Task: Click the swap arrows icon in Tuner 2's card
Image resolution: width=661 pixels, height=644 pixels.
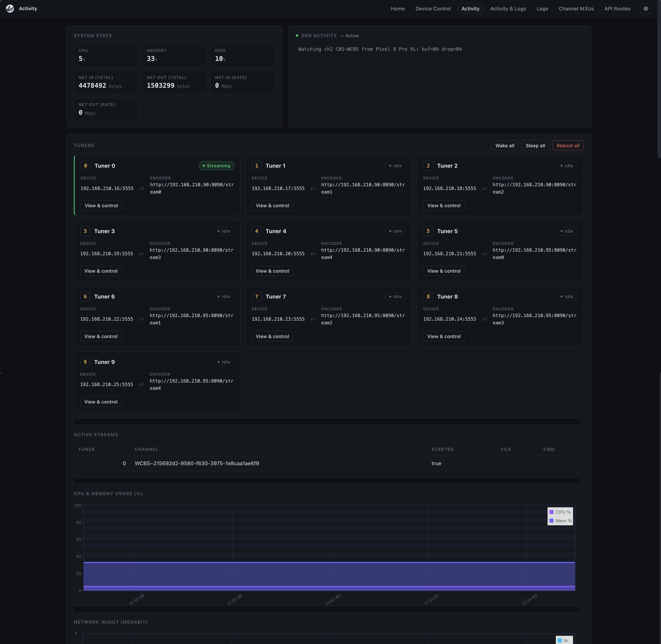Action: (x=484, y=188)
